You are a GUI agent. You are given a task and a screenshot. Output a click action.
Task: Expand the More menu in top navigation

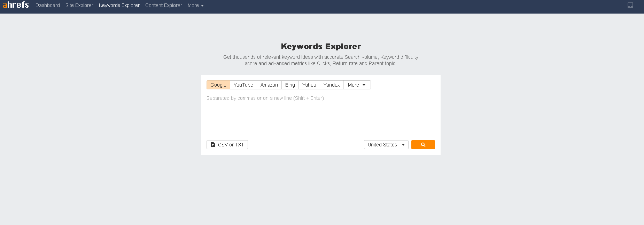(195, 5)
